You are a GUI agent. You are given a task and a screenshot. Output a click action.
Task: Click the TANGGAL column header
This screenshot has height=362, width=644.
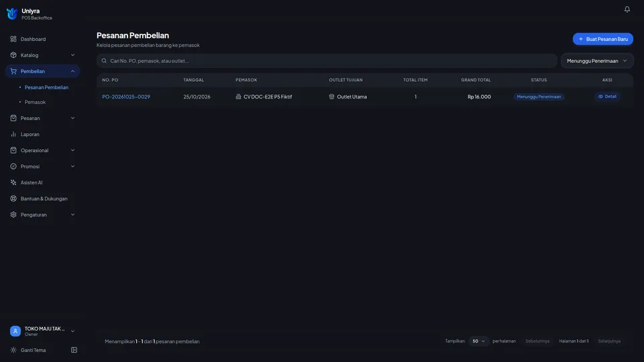pos(193,80)
